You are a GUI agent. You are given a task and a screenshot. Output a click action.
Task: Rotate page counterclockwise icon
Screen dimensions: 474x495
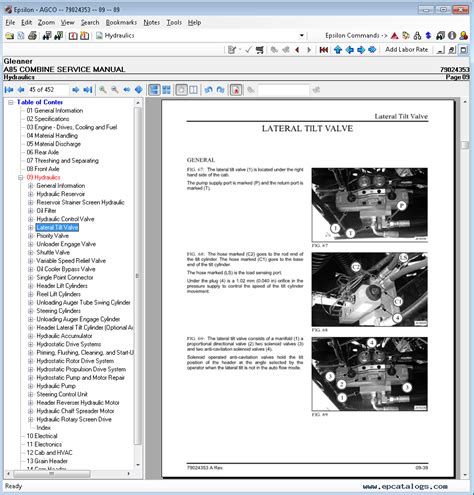(209, 90)
